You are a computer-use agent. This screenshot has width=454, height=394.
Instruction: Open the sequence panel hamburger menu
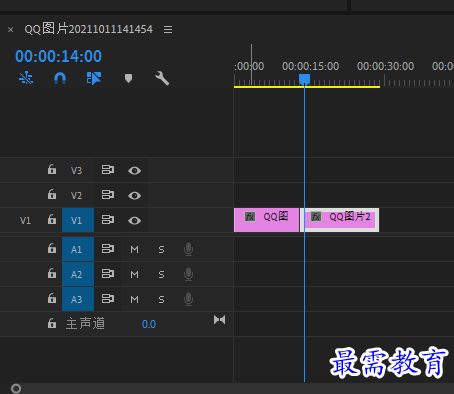coord(168,30)
